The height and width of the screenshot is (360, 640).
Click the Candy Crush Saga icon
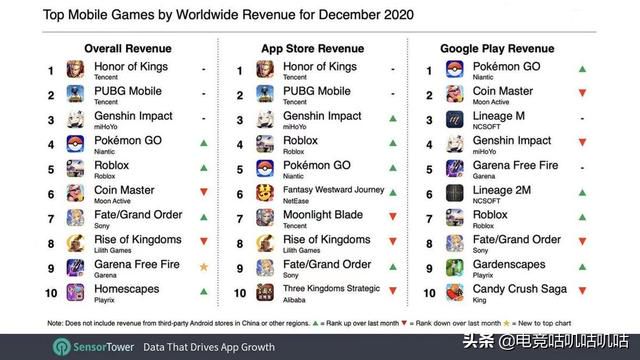pyautogui.click(x=455, y=292)
